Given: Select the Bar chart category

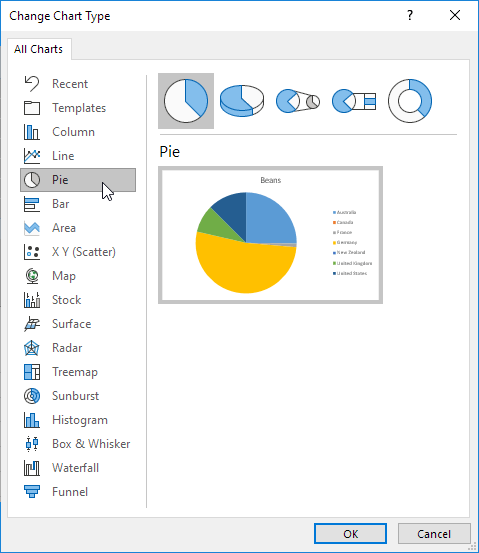Looking at the screenshot, I should (x=78, y=204).
